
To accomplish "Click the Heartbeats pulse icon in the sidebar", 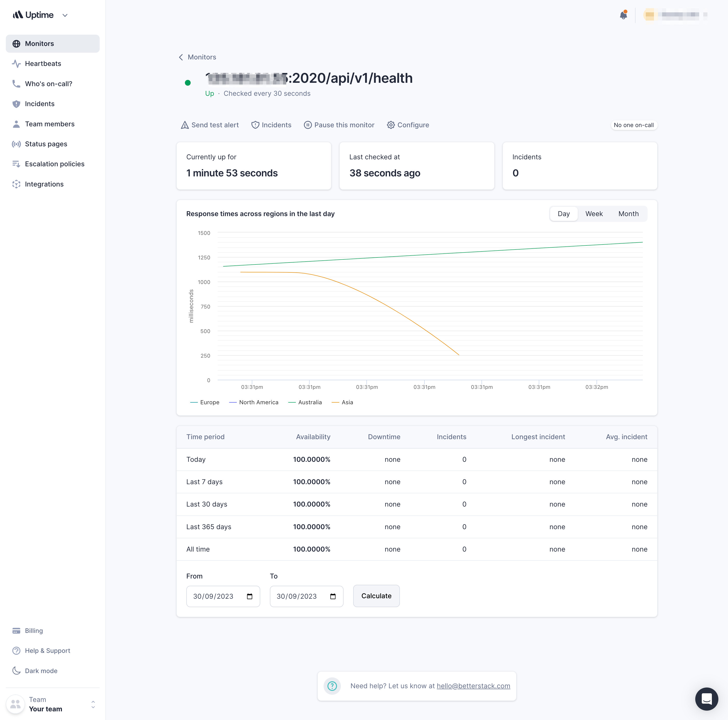I will 16,64.
